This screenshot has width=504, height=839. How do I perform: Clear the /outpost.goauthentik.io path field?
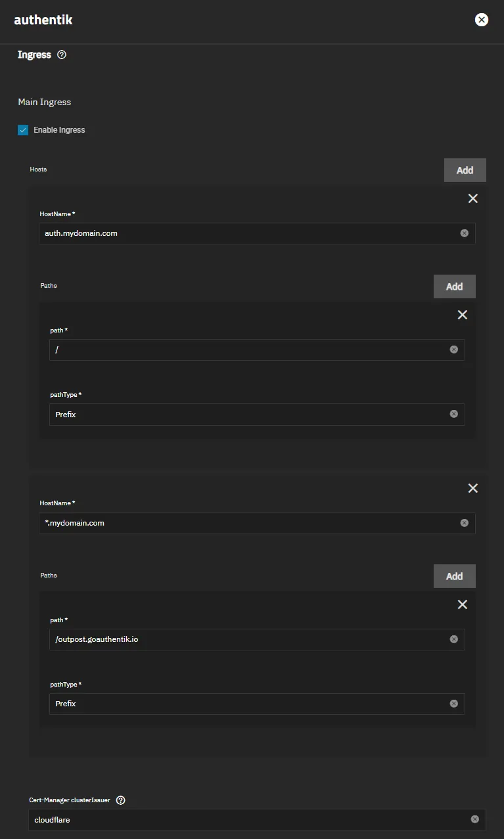coord(454,639)
